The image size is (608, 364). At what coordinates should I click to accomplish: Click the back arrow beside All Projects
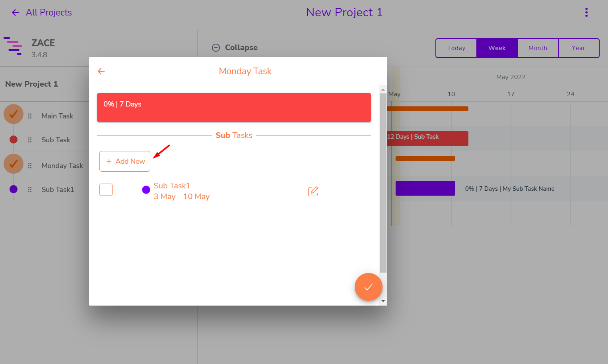(15, 12)
